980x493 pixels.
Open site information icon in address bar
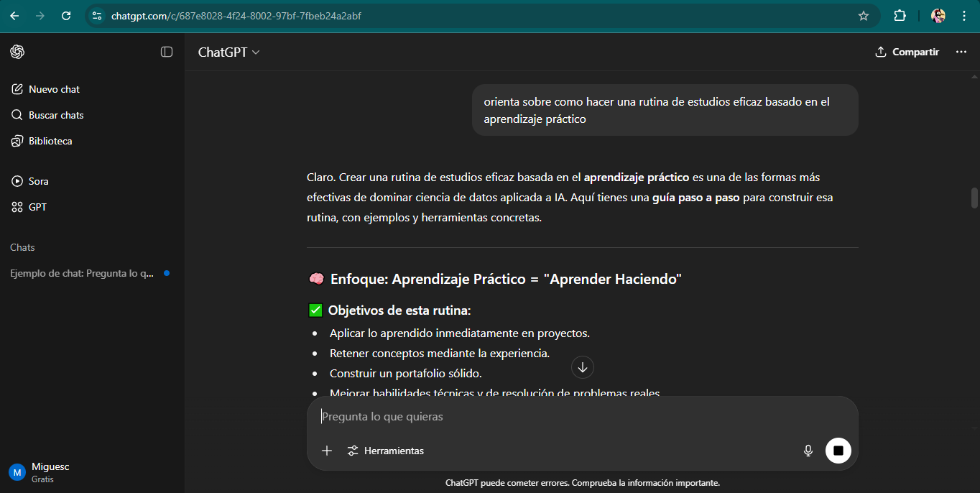coord(98,16)
